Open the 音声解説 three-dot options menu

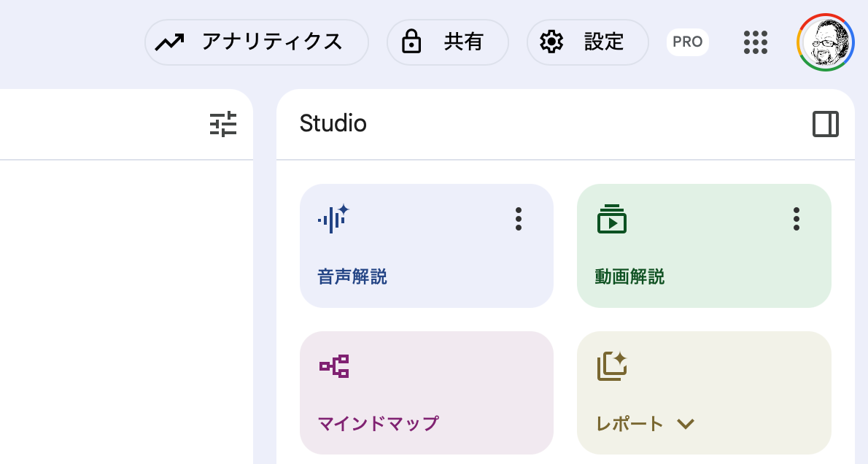point(518,218)
